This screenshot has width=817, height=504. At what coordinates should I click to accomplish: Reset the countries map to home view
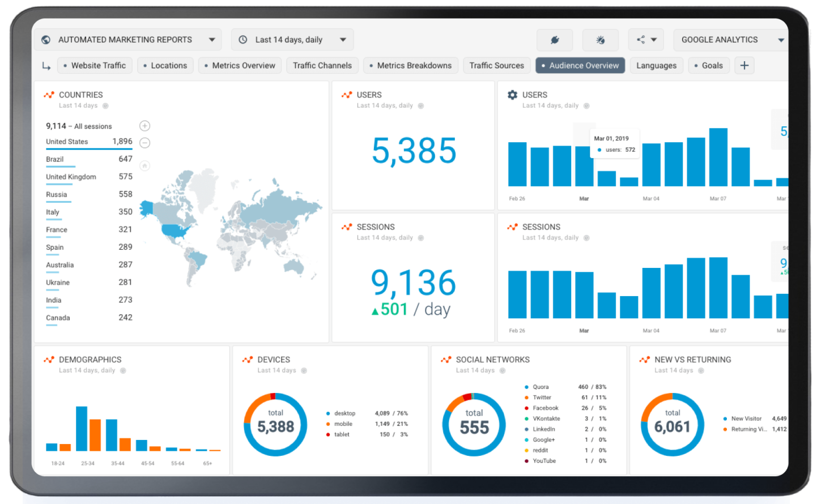[145, 165]
